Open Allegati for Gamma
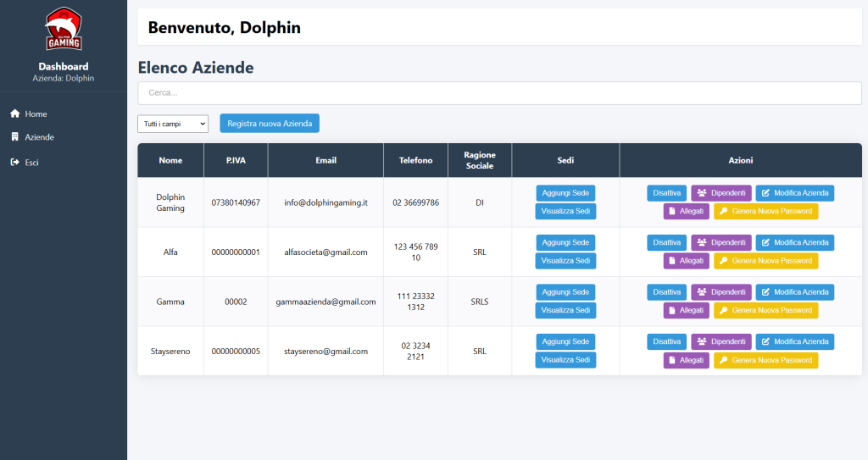Viewport: 868px width, 460px height. coord(687,310)
